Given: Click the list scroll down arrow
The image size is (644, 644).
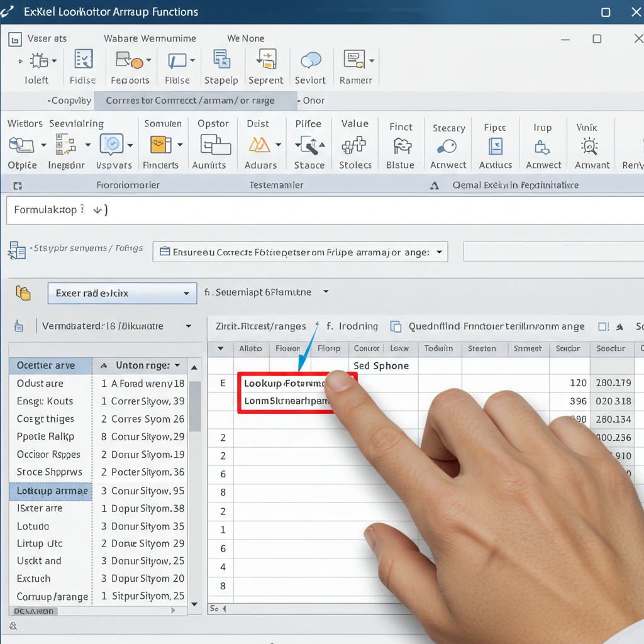Looking at the screenshot, I should pyautogui.click(x=195, y=604).
